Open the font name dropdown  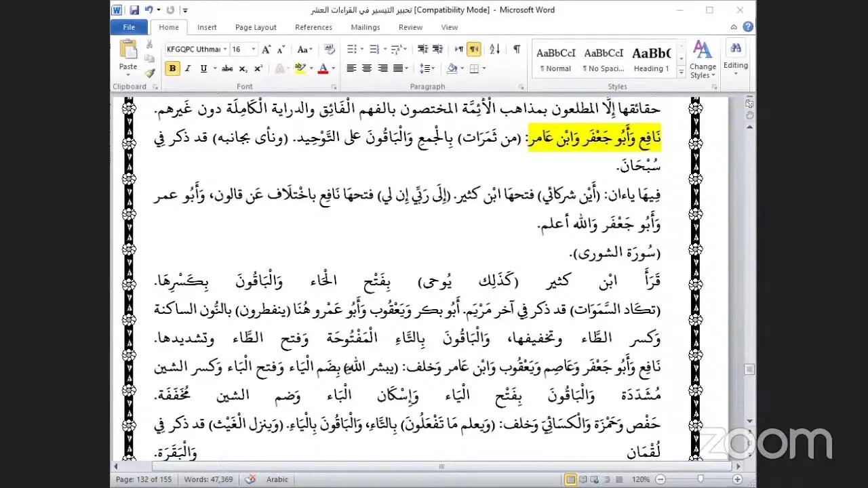coord(224,49)
